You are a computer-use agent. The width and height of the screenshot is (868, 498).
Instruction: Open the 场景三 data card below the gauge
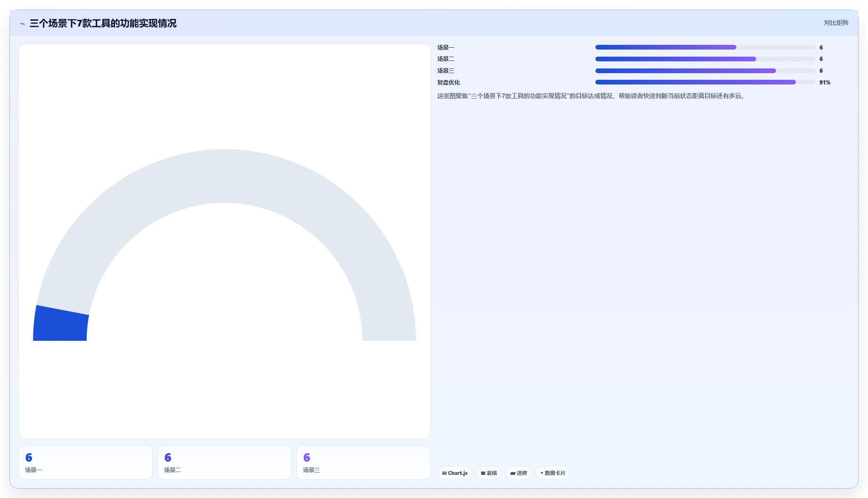coord(363,462)
